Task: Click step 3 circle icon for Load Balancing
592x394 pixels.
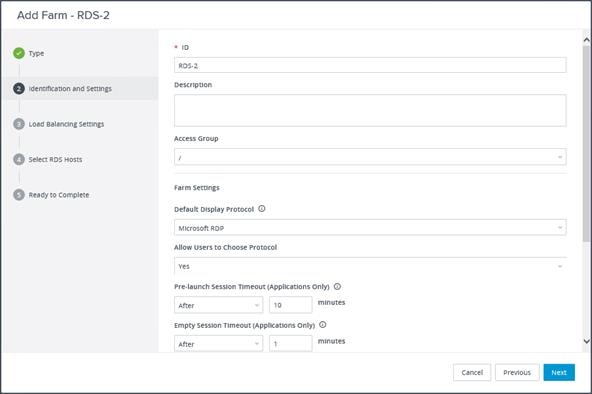Action: [x=19, y=124]
